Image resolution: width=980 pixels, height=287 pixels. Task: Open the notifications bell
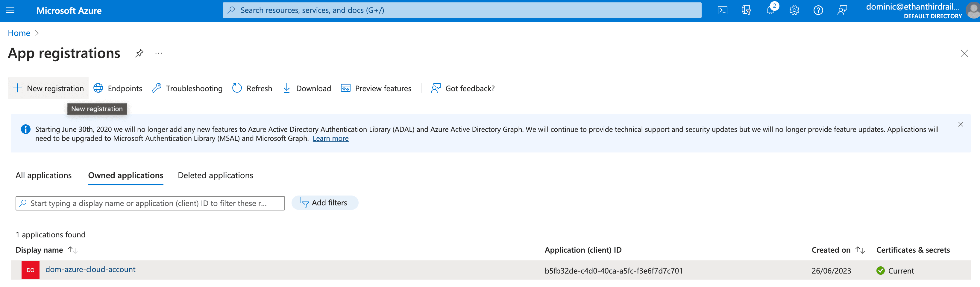(771, 10)
